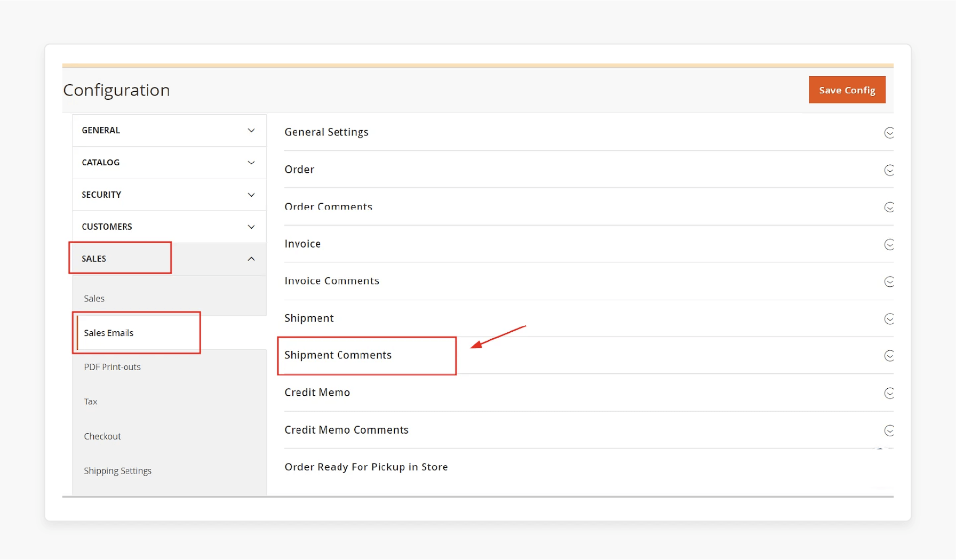Expand the Shipment section

589,318
